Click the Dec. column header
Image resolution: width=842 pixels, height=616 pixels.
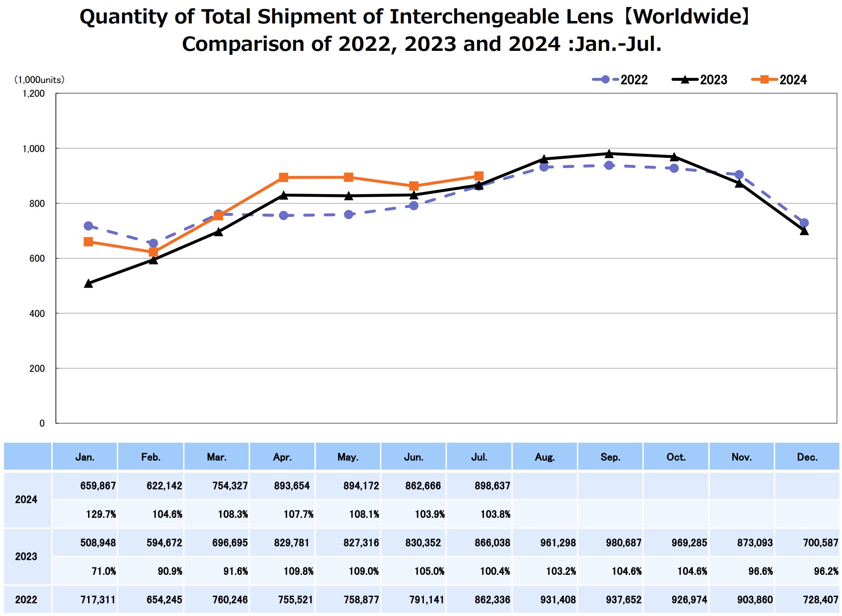(x=807, y=457)
